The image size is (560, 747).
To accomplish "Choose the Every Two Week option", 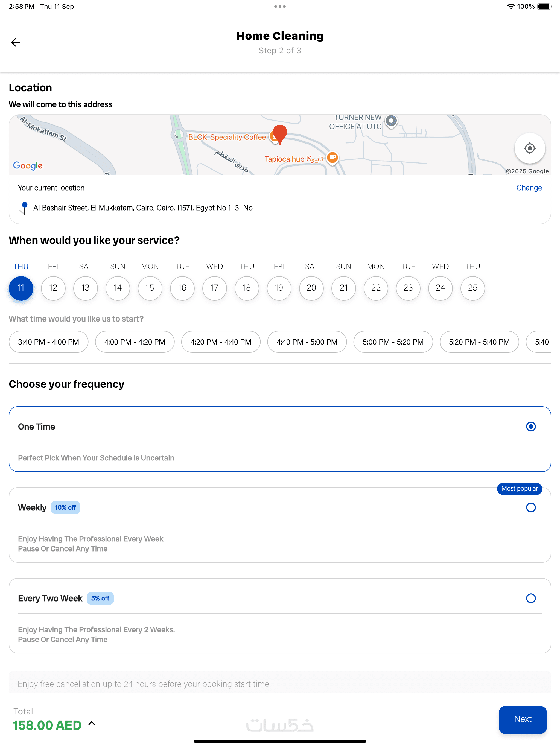I will pyautogui.click(x=531, y=598).
